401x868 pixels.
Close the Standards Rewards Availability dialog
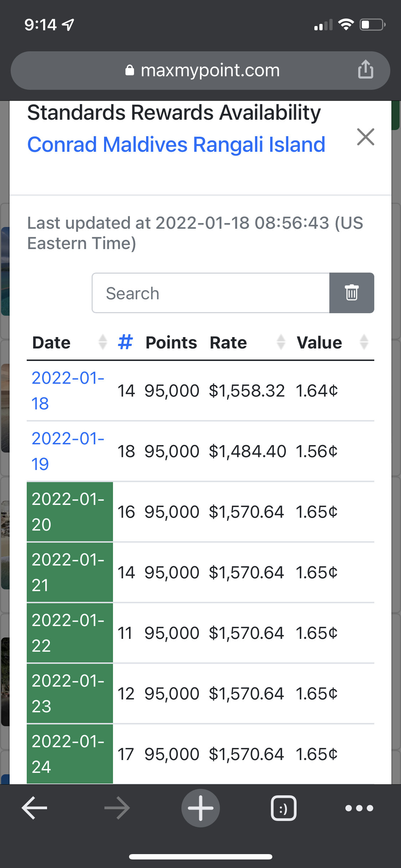tap(365, 137)
